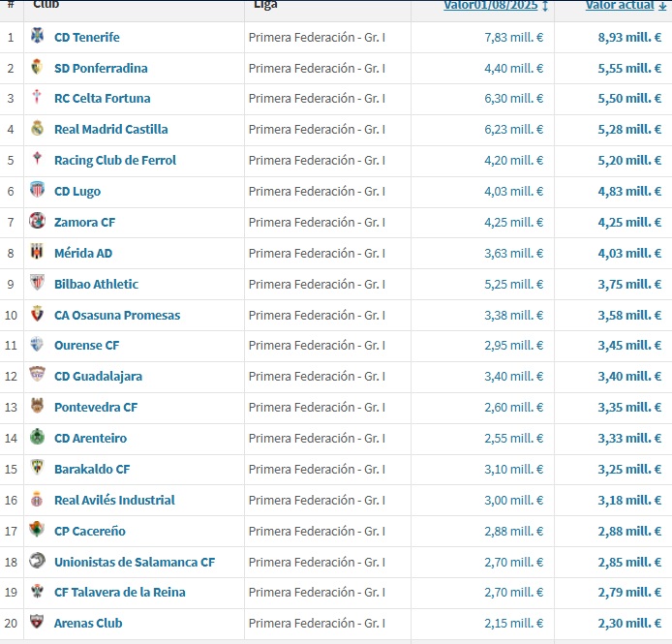
Task: Click the Real Madrid Castilla crest icon
Action: pyautogui.click(x=37, y=129)
